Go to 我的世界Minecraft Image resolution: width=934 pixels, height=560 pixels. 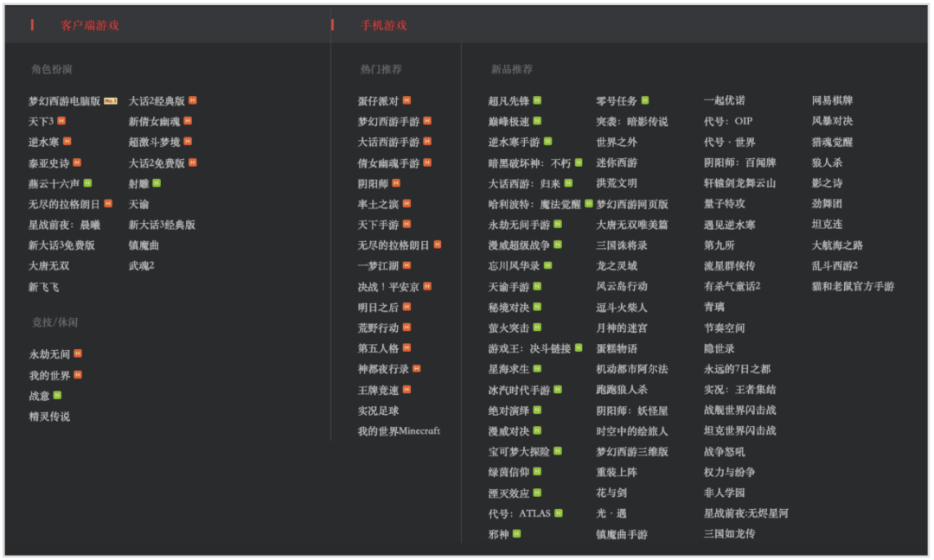(x=399, y=431)
